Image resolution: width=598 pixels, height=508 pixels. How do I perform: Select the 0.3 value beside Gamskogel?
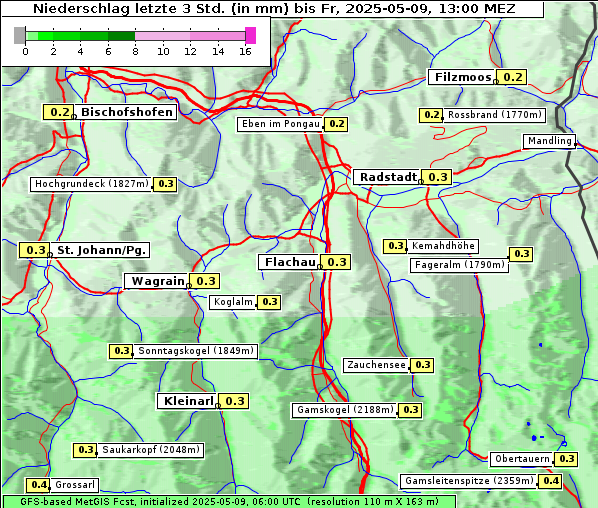click(x=410, y=410)
